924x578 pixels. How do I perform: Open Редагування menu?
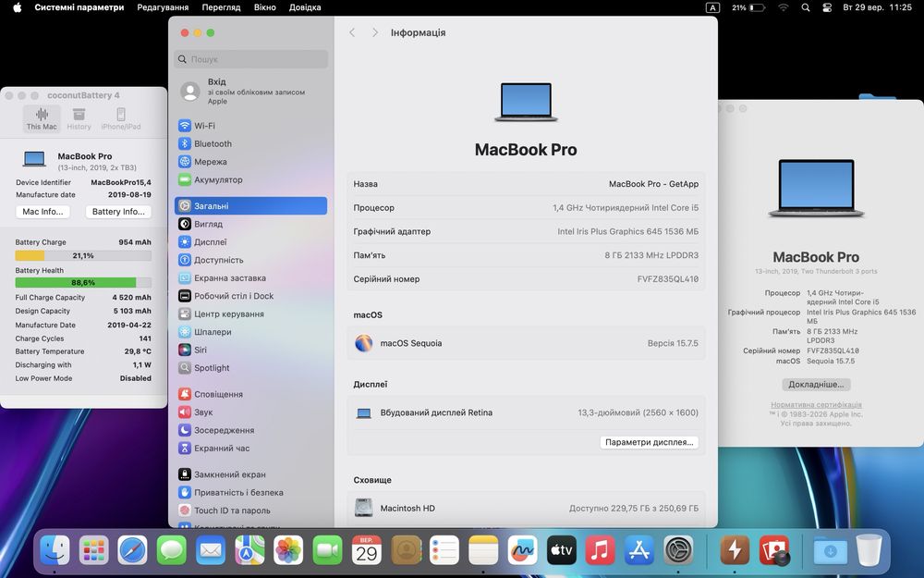[163, 7]
